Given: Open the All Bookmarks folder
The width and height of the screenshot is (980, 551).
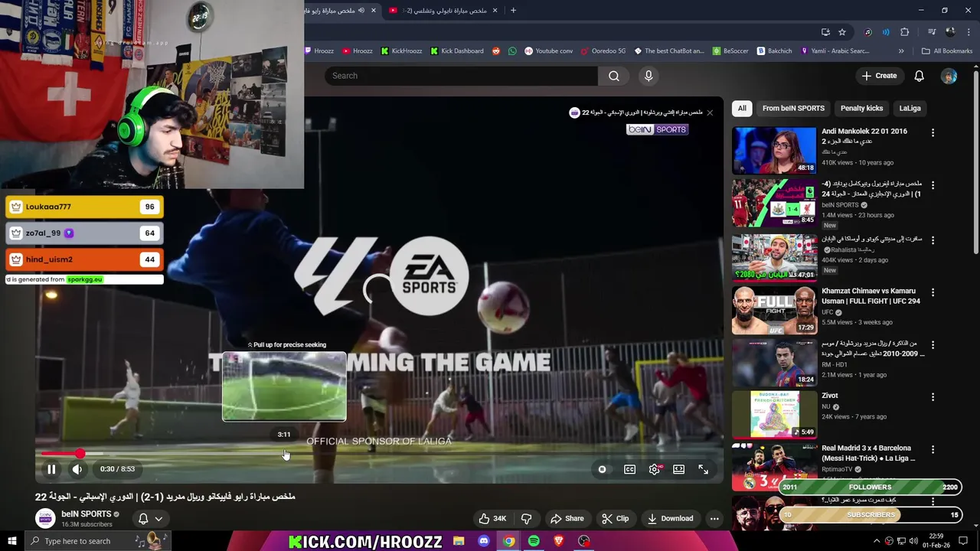Looking at the screenshot, I should [x=947, y=51].
